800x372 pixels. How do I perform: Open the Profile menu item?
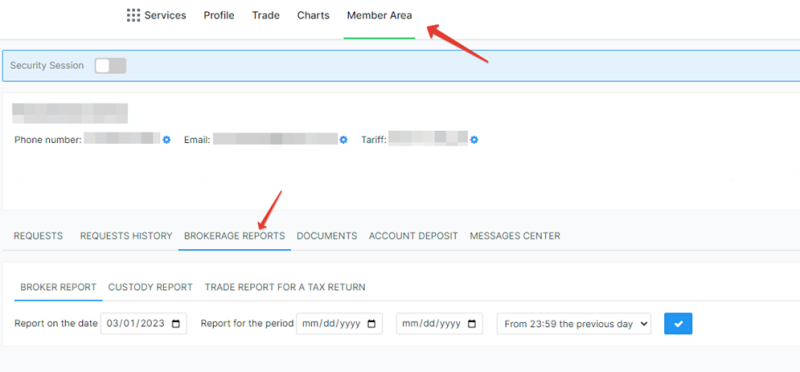coord(219,15)
